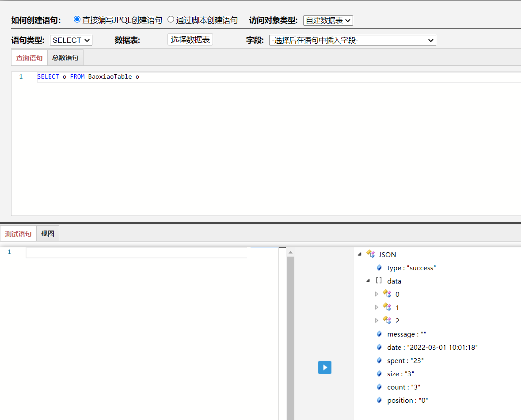Switch to the 查询语句 tab

point(29,58)
